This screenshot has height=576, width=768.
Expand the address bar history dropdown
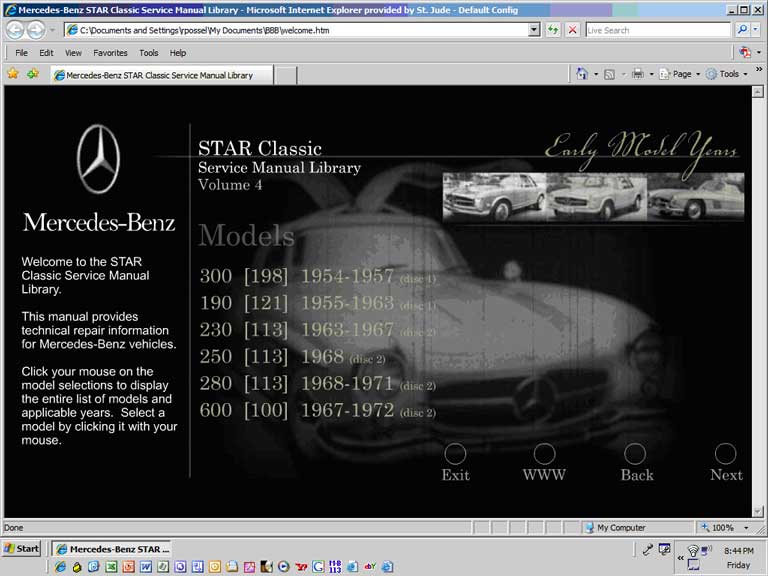(x=534, y=30)
